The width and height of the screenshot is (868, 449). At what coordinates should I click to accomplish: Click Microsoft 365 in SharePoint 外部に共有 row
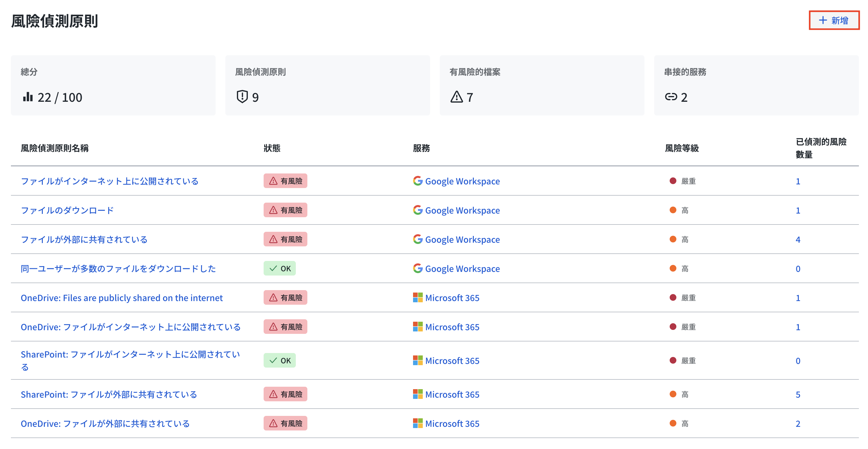(x=452, y=394)
